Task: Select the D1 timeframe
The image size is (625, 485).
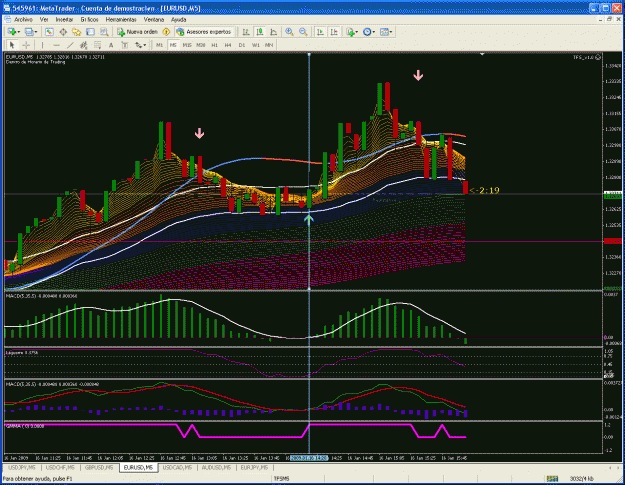Action: pyautogui.click(x=242, y=45)
